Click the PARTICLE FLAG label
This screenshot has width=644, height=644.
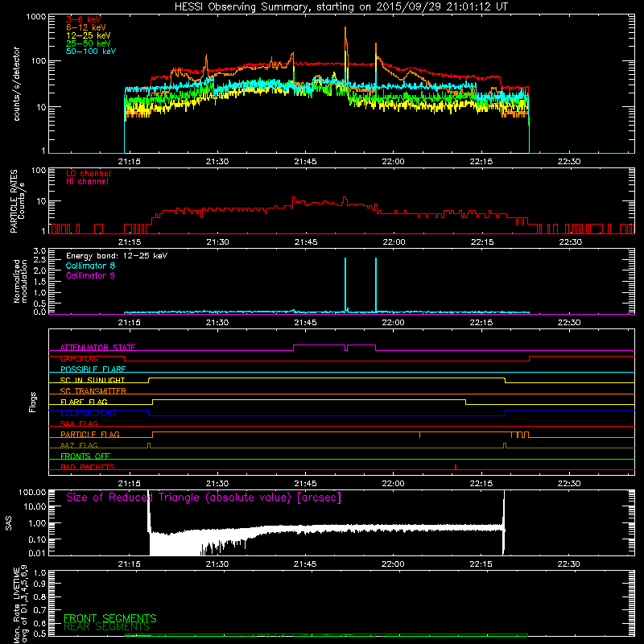90,434
